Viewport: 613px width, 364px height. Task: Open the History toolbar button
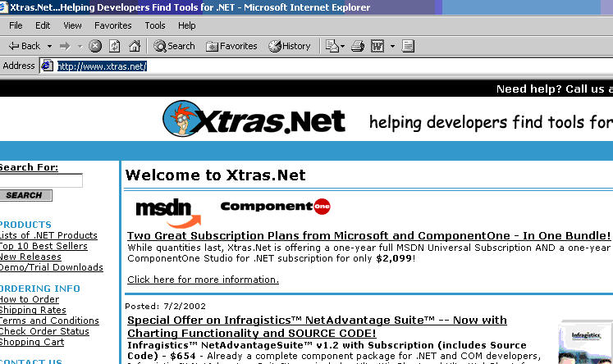click(290, 46)
